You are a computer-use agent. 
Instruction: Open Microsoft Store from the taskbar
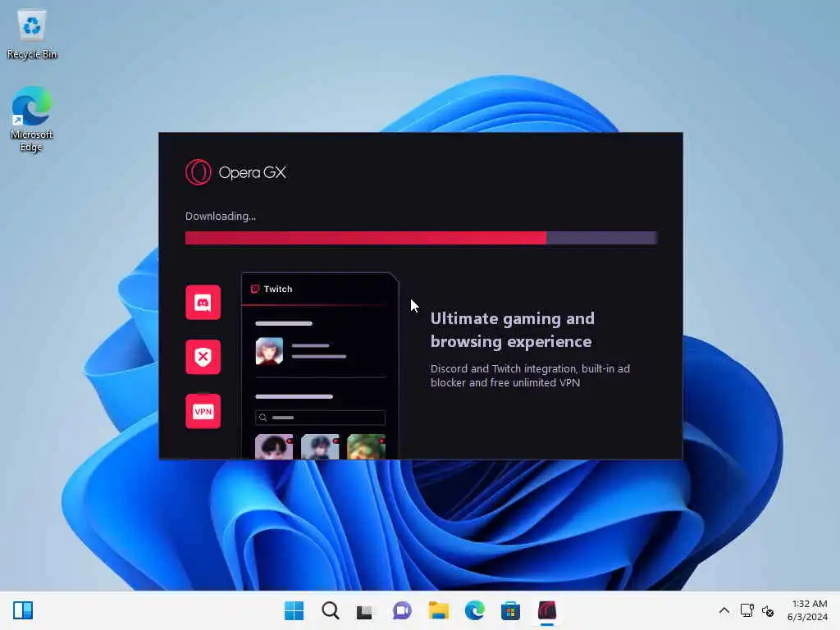point(510,610)
